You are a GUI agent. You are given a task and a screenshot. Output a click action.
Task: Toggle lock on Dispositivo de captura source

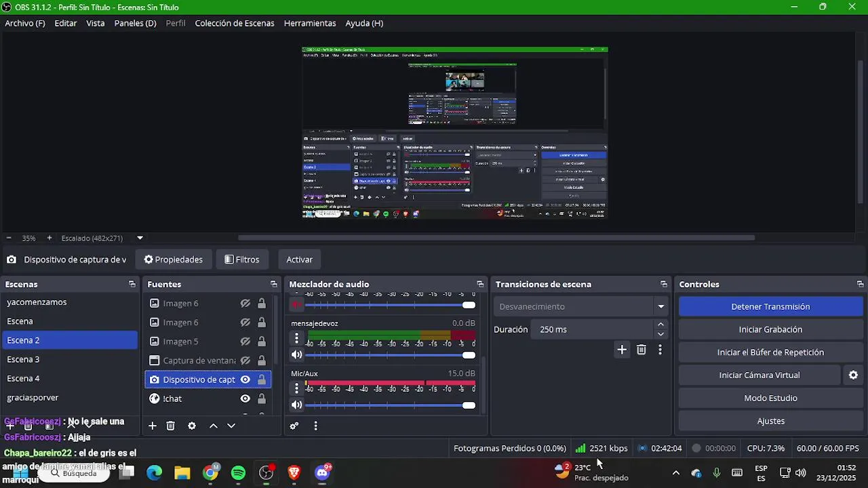262,380
